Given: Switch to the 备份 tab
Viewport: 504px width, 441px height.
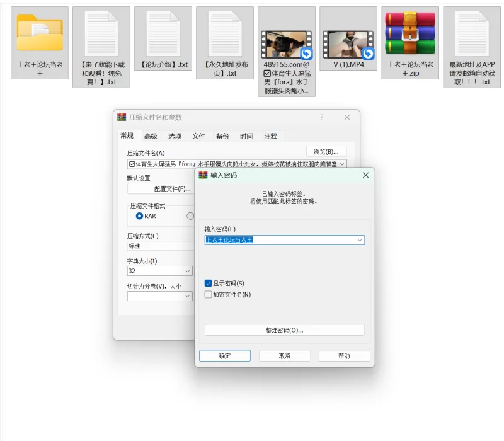Looking at the screenshot, I should [x=222, y=136].
